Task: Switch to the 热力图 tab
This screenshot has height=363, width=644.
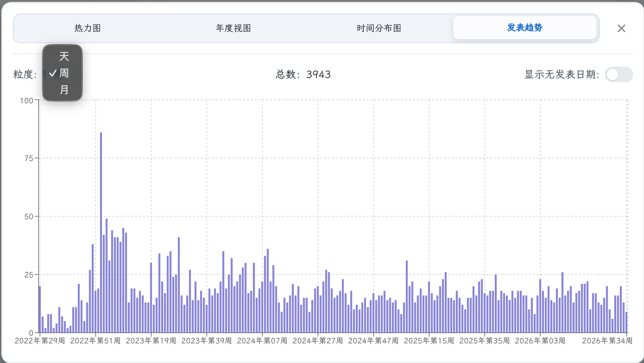Action: point(87,28)
